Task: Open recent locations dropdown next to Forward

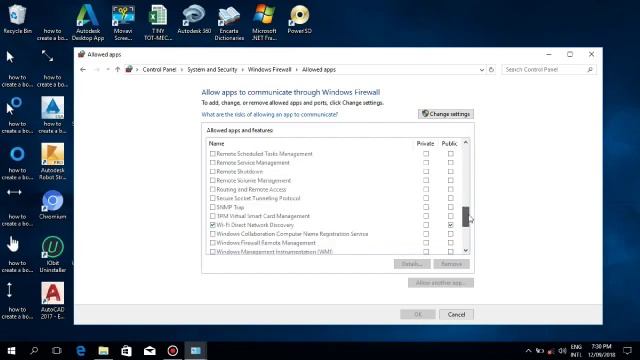Action: 108,70
